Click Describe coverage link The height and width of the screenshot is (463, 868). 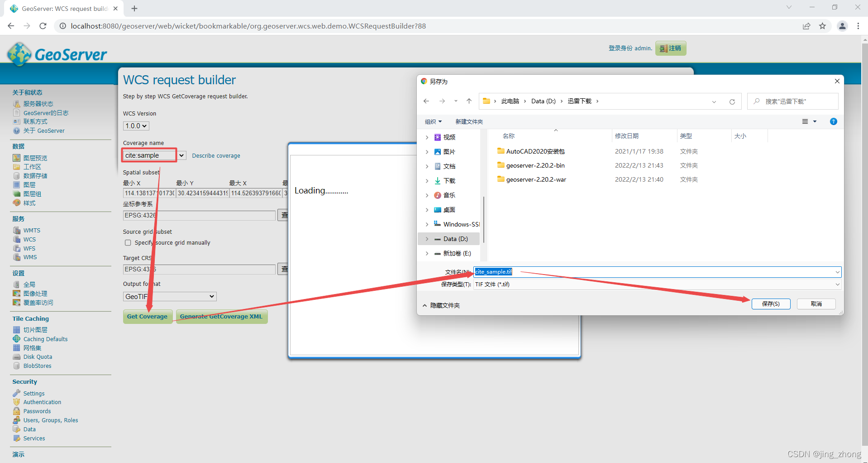(x=216, y=155)
